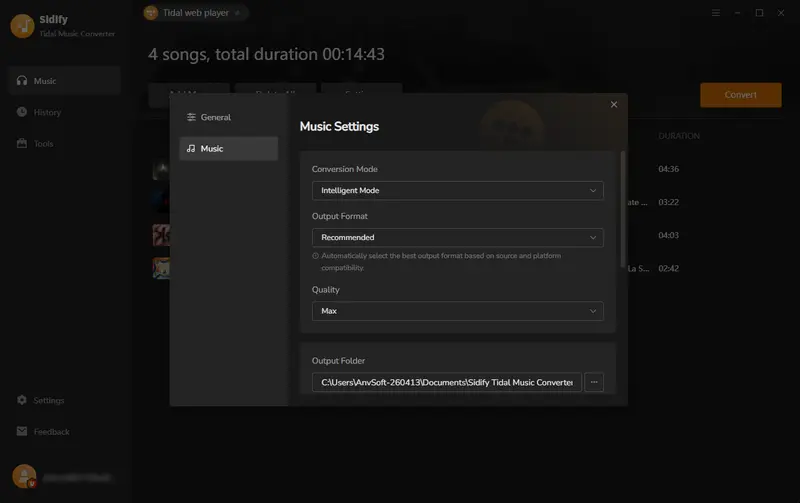This screenshot has width=800, height=503.
Task: Click the thumbnail of the 04:03 song
Action: point(161,235)
